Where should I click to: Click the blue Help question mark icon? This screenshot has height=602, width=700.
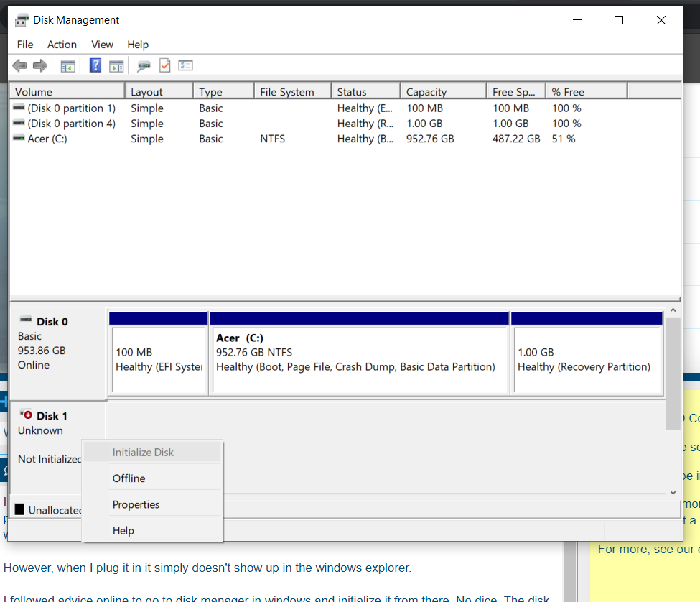pyautogui.click(x=95, y=66)
